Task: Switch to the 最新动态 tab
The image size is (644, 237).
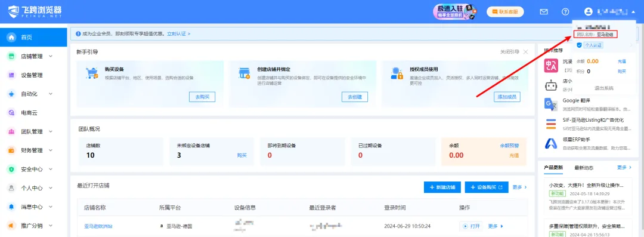Action: (x=584, y=168)
